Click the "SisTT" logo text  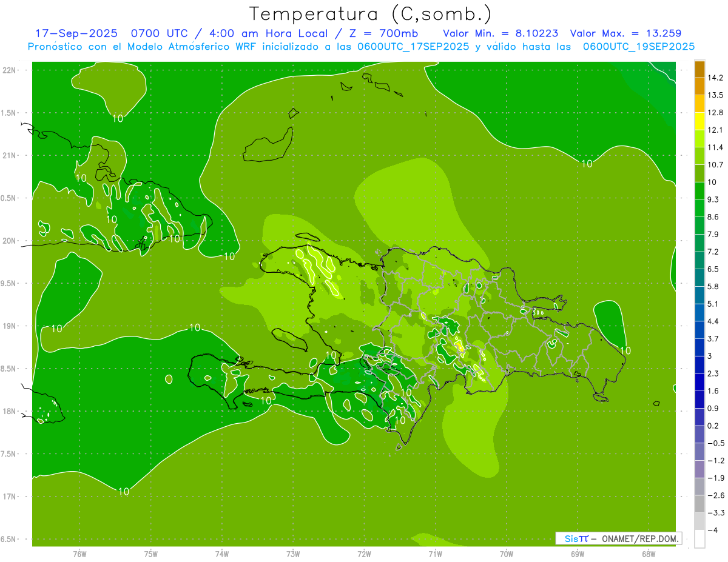(x=576, y=538)
